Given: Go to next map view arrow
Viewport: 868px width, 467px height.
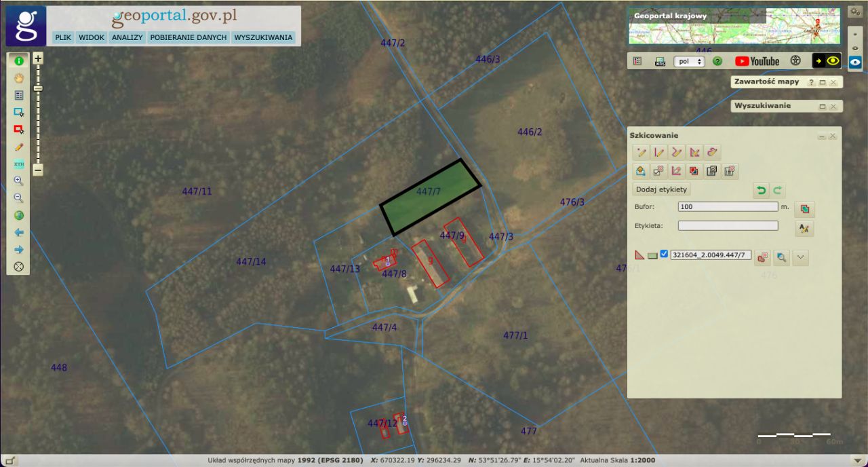Looking at the screenshot, I should pos(19,250).
